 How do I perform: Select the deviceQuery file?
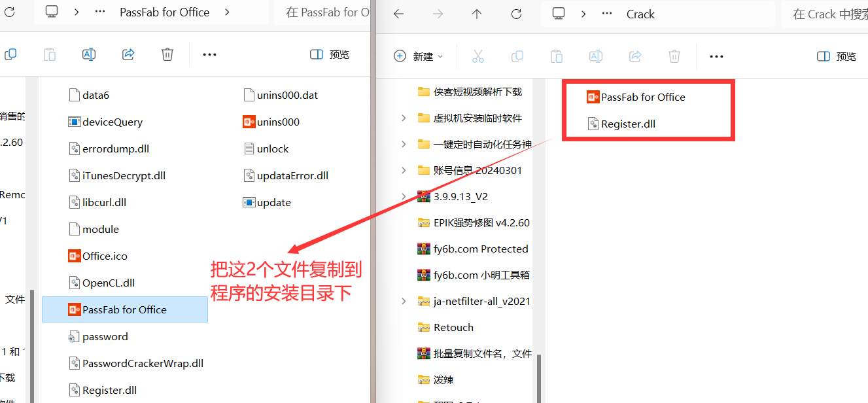click(105, 122)
